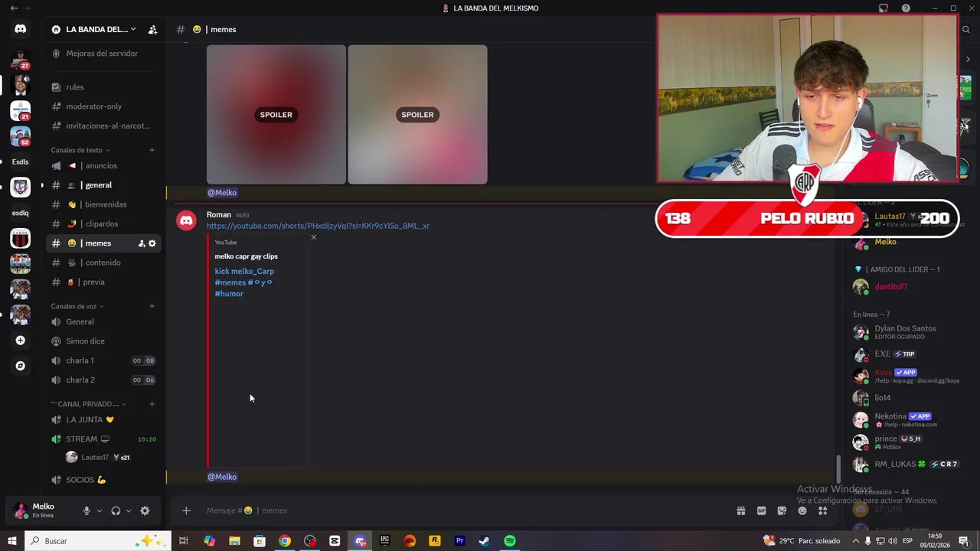Switch to bienvenidas channel
This screenshot has width=980, height=551.
(x=102, y=204)
